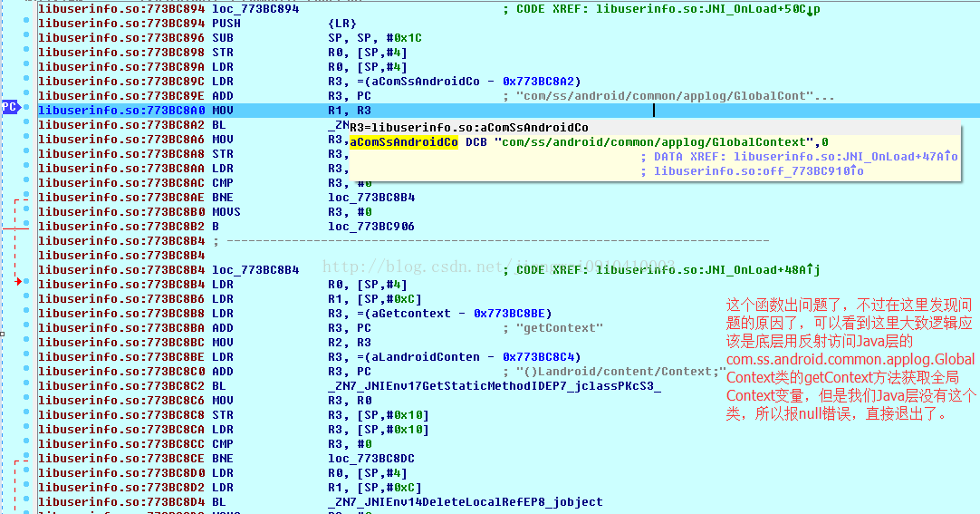The height and width of the screenshot is (514, 980).
Task: Set breakpoint at LDR line 773BC8D2
Action: (x=26, y=485)
